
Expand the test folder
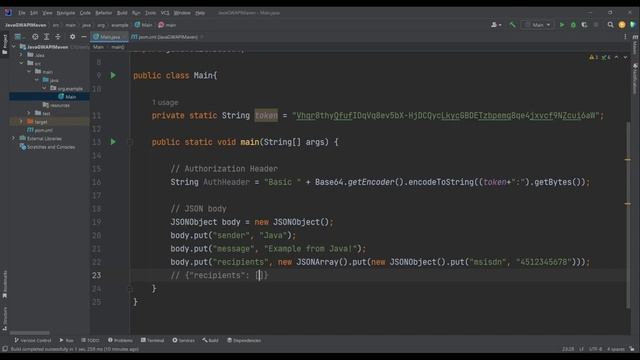(x=29, y=113)
